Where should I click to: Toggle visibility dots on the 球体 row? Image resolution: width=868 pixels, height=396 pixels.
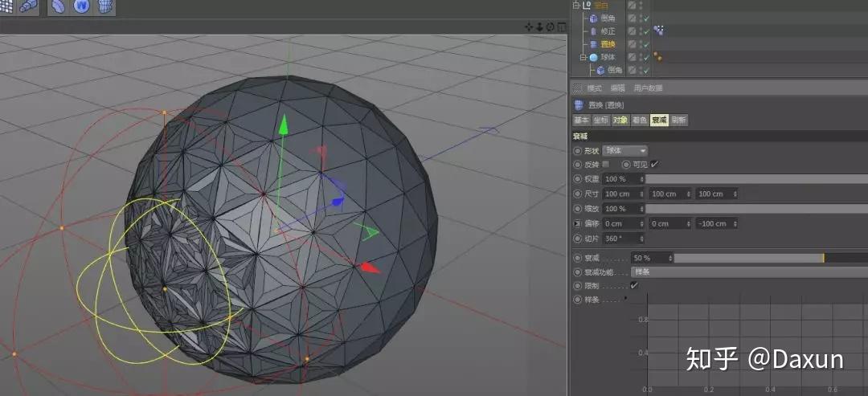[641, 57]
